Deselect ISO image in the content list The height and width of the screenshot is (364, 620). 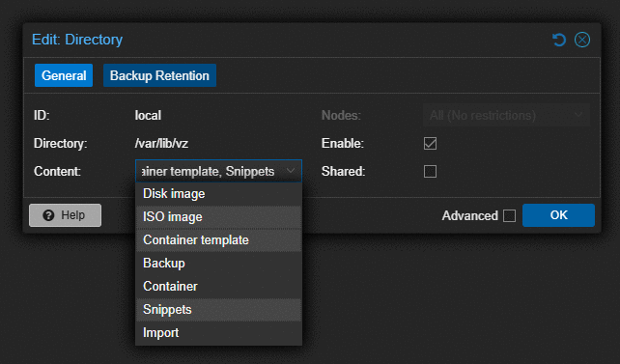(x=218, y=217)
